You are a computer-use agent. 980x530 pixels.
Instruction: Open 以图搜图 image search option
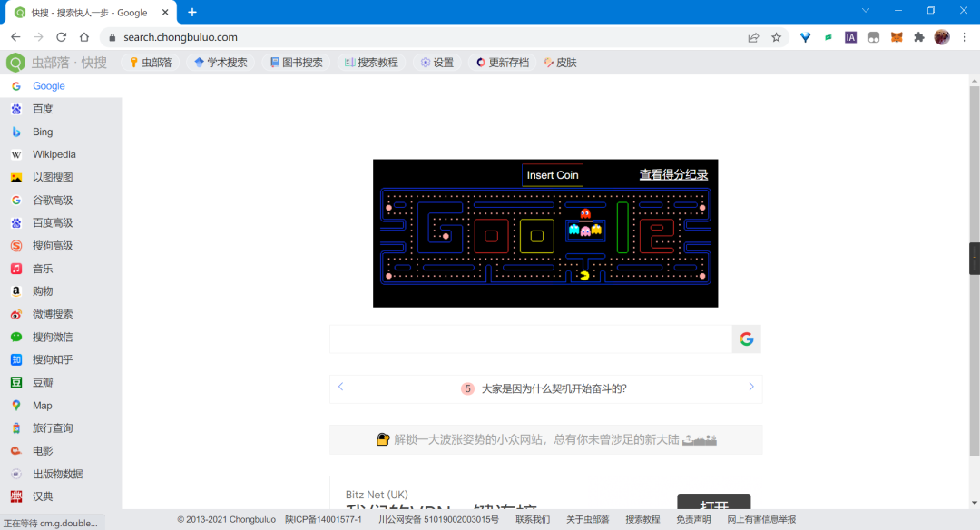click(61, 178)
